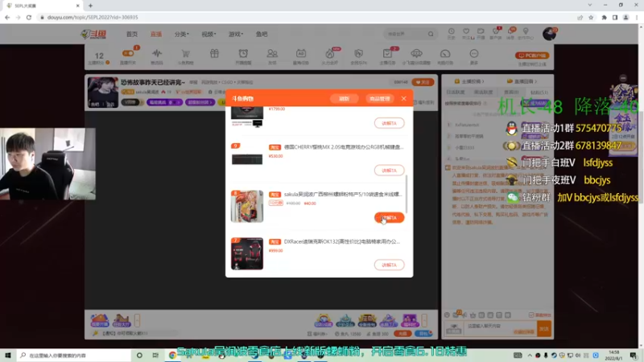Switch to the first ranking tab in chat panel
The height and width of the screenshot is (362, 644).
tap(455, 93)
